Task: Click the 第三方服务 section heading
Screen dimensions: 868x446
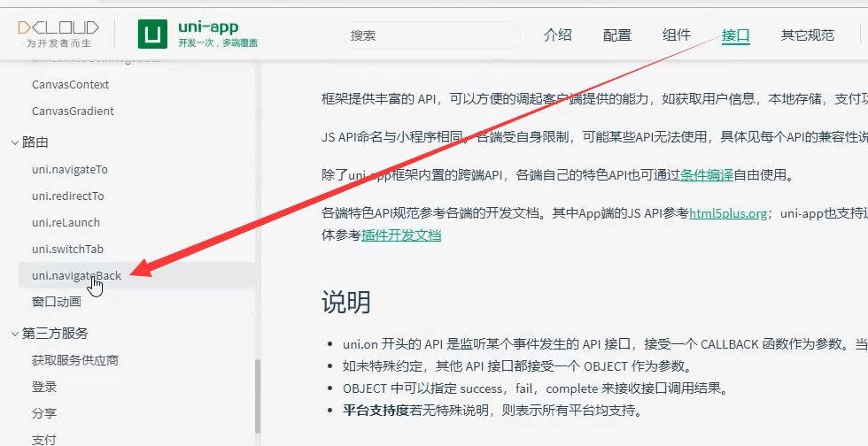Action: [55, 333]
